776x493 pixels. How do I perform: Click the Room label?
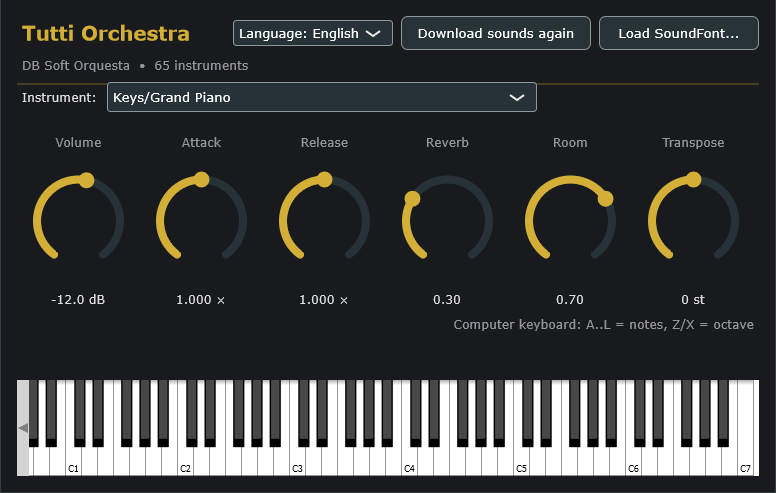[x=570, y=143]
